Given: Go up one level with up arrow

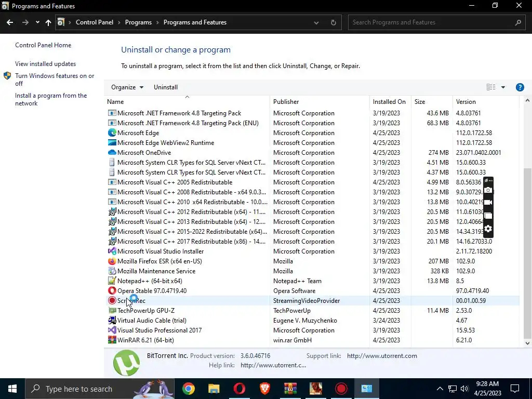Looking at the screenshot, I should pyautogui.click(x=48, y=22).
